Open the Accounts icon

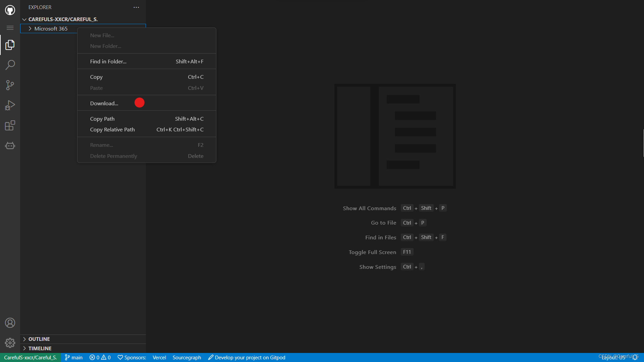click(10, 323)
